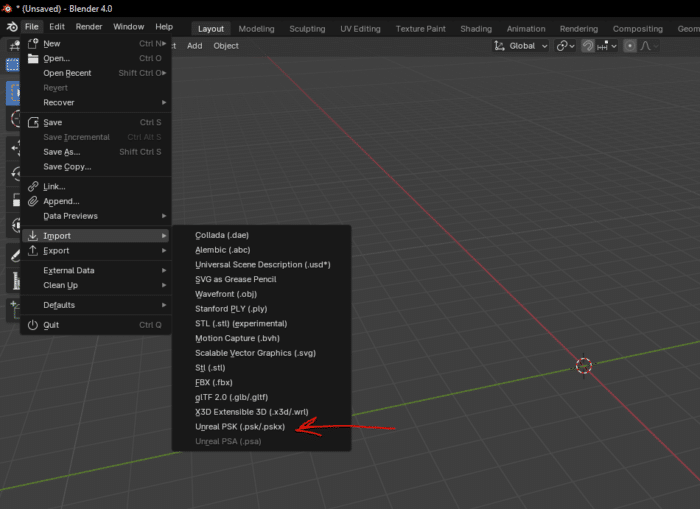Viewport: 700px width, 509px height.
Task: Open the proportional falloff curve dropdown
Action: tap(649, 46)
